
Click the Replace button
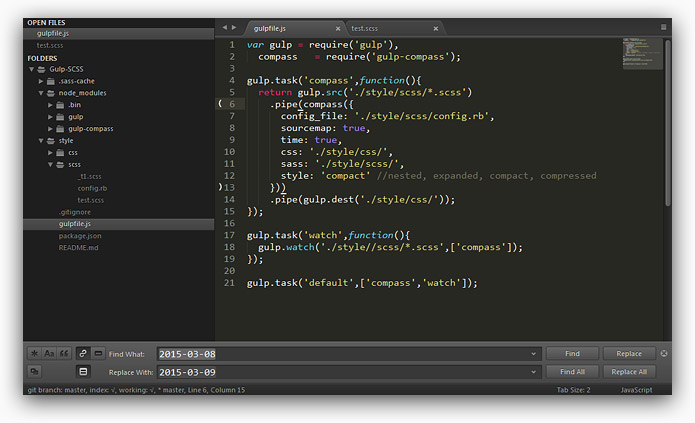629,353
